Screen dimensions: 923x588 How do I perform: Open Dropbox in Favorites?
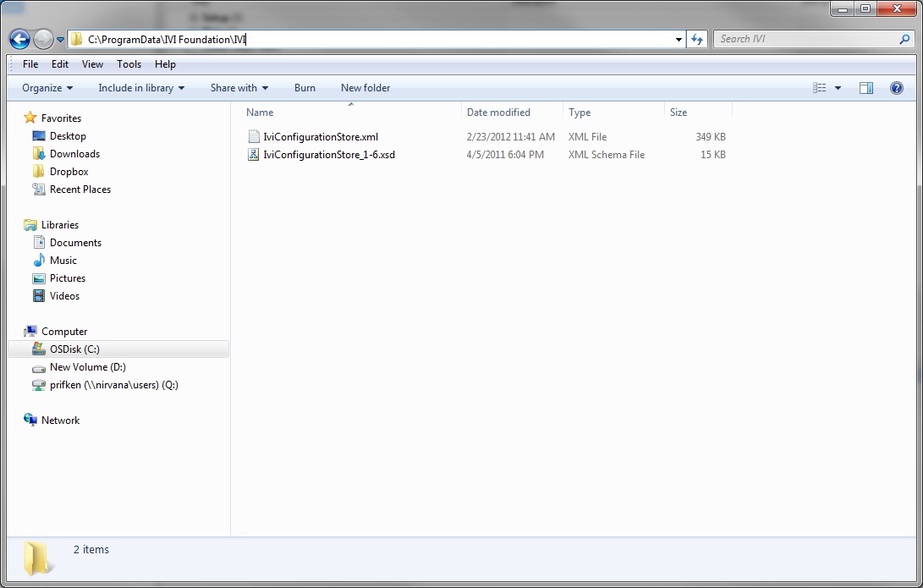pos(69,172)
